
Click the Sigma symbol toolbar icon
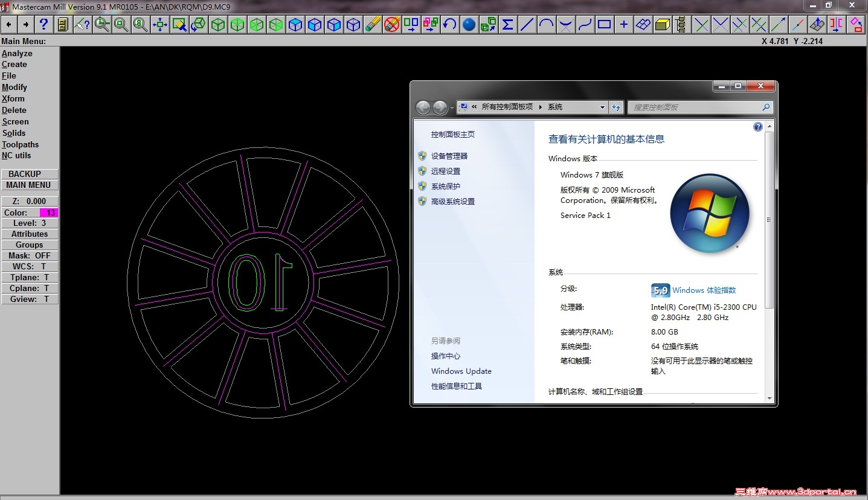point(508,25)
